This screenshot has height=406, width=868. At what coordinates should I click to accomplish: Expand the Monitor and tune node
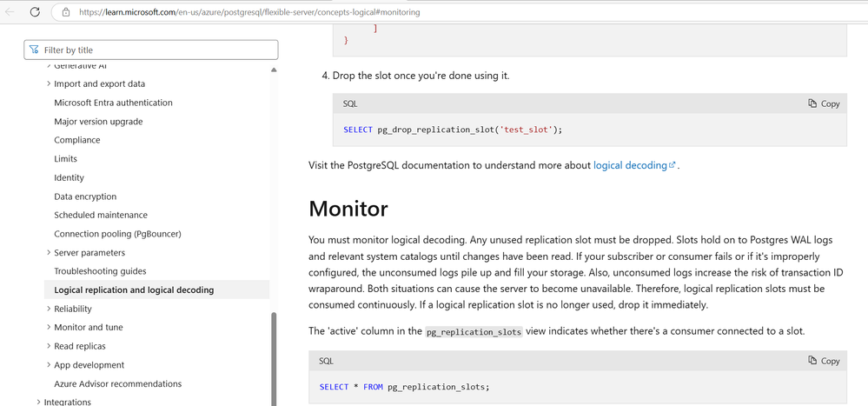(x=49, y=328)
